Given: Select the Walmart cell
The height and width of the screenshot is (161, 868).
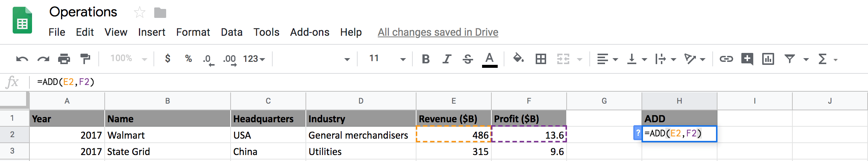Looking at the screenshot, I should coord(168,135).
